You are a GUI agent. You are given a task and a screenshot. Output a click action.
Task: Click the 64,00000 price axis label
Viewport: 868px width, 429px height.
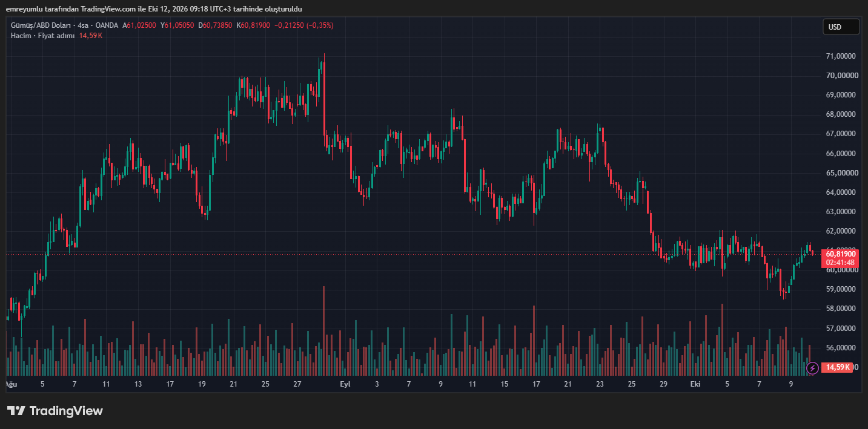click(840, 192)
